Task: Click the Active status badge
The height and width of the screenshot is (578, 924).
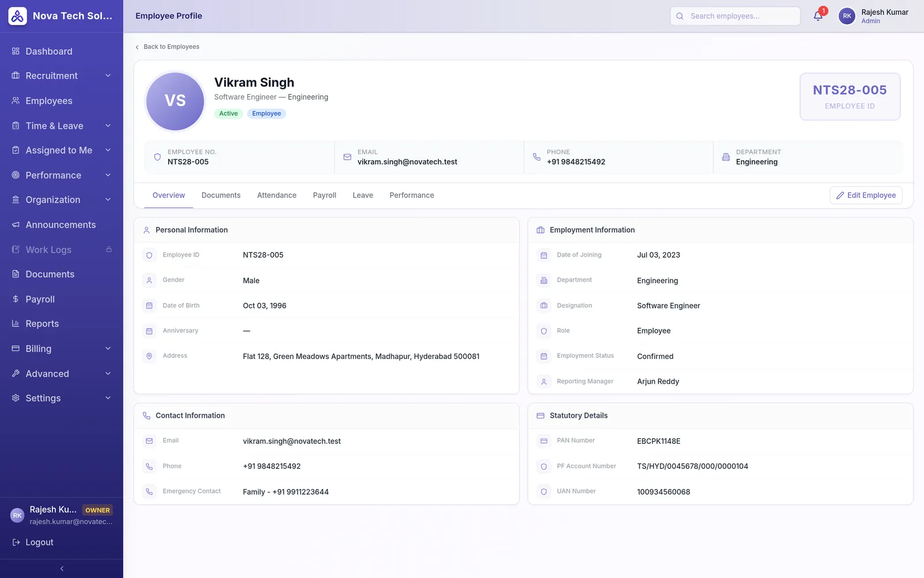Action: [228, 113]
